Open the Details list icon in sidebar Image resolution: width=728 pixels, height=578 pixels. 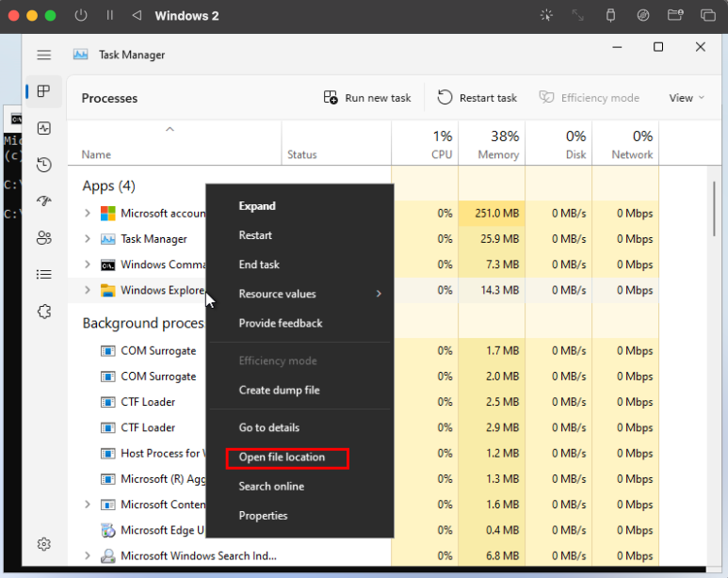coord(44,274)
